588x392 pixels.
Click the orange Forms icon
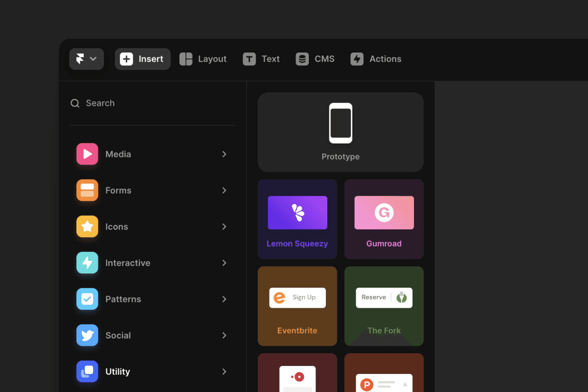coord(87,190)
